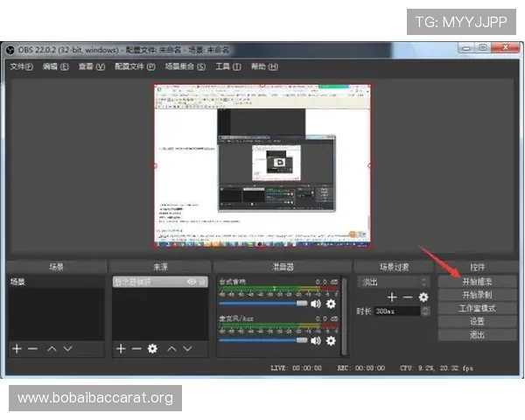The width and height of the screenshot is (525, 420).
Task: Remove selected scene with minus icon
Action: (32, 348)
